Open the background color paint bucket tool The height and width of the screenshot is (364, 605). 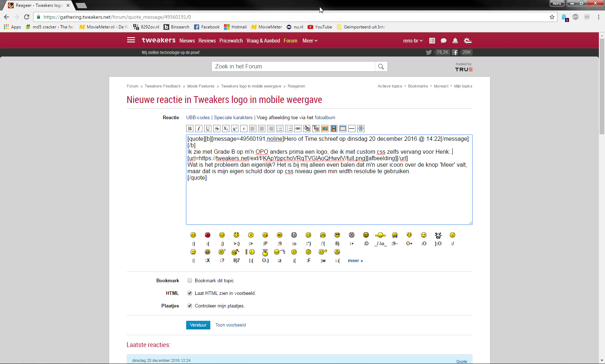coord(307,129)
